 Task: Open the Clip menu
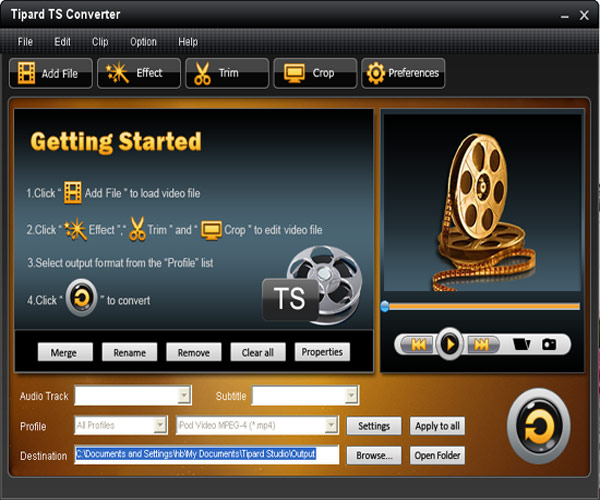(x=100, y=42)
